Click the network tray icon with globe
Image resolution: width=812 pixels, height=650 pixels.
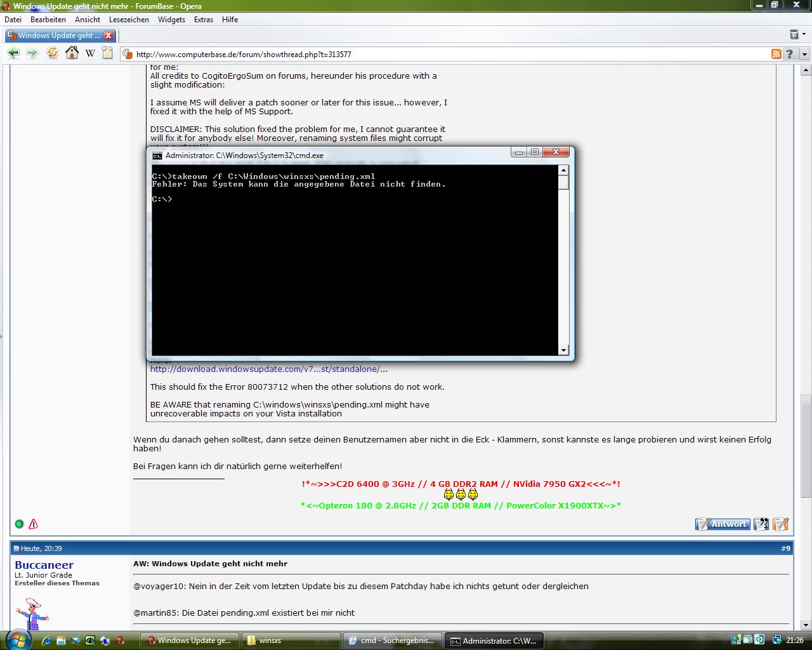776,640
